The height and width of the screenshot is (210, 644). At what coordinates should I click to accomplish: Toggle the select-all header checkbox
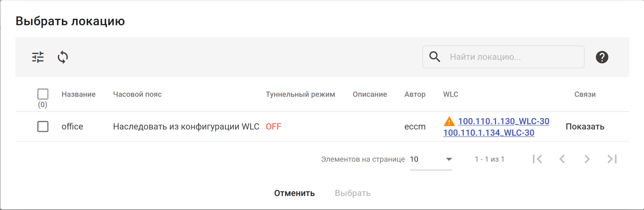[43, 94]
